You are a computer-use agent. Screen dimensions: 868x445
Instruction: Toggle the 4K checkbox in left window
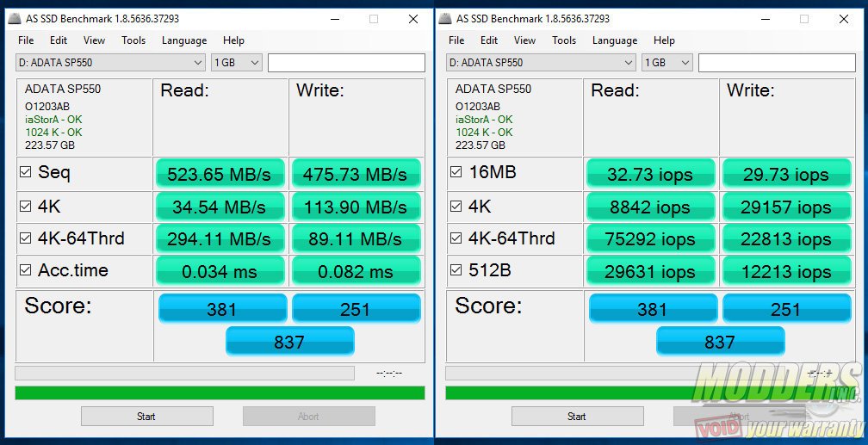click(x=26, y=207)
